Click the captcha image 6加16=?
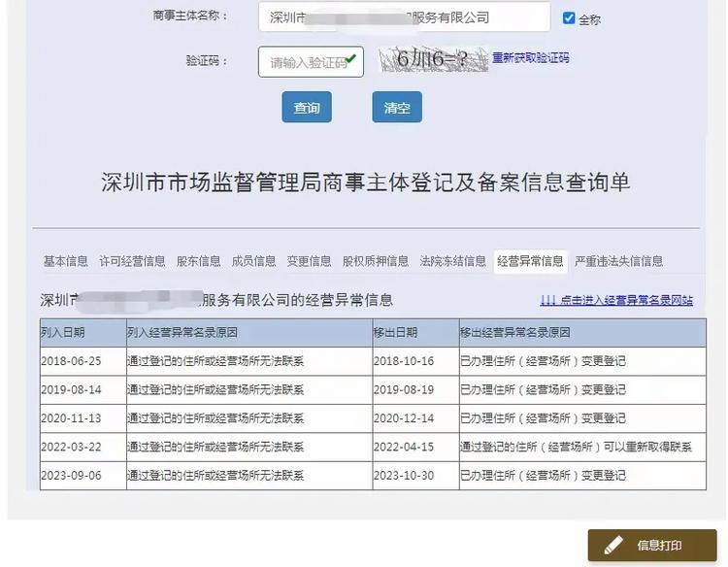The width and height of the screenshot is (728, 567). click(434, 59)
